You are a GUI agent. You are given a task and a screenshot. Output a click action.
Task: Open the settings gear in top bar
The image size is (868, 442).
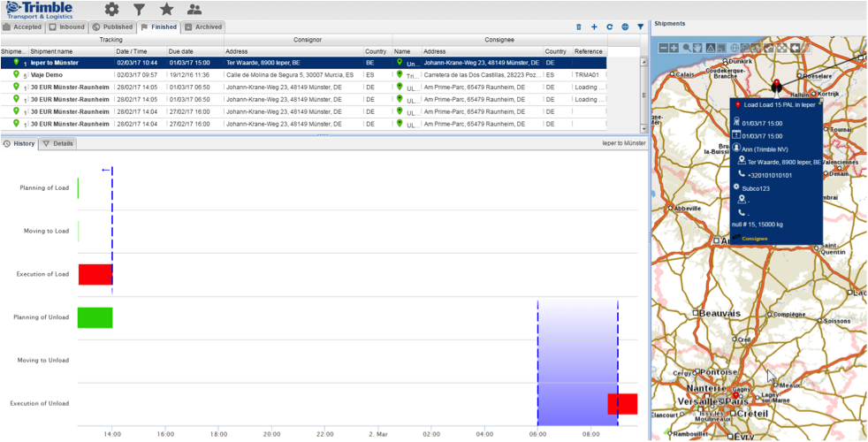click(111, 10)
